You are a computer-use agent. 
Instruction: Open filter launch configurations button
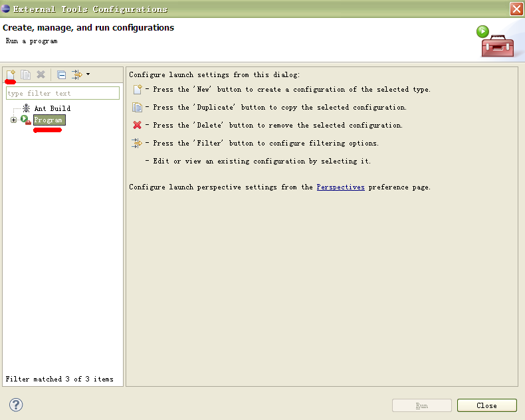pos(76,74)
